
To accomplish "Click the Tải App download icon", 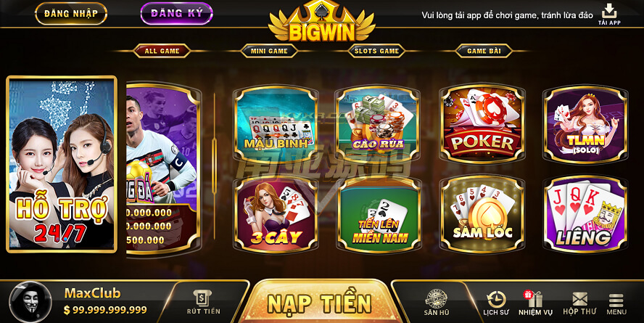I will [609, 15].
